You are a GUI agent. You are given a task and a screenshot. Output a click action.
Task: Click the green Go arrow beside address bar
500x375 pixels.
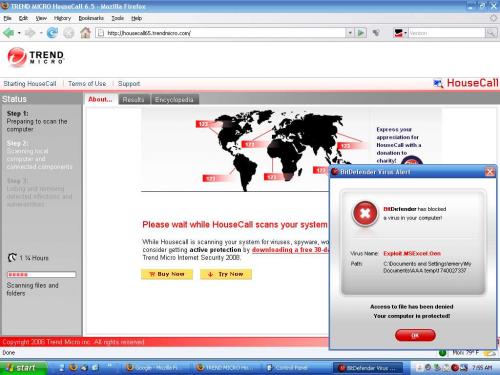pos(361,33)
